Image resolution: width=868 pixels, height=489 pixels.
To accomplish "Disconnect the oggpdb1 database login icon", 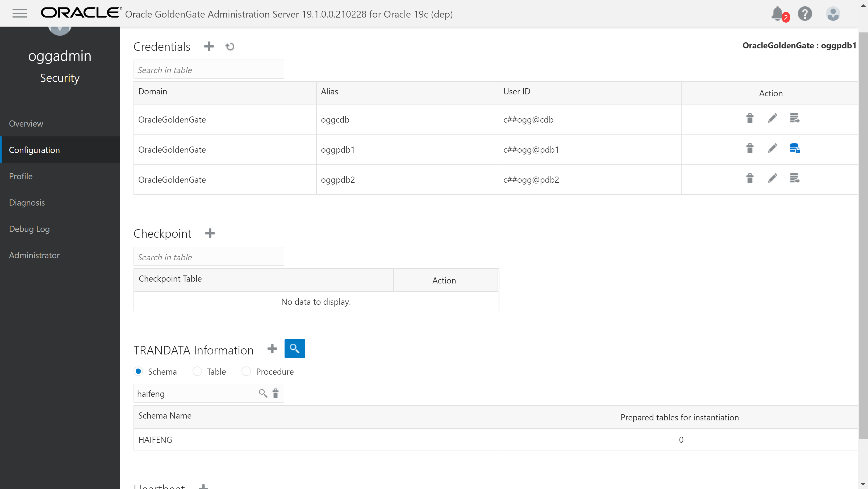I will click(x=795, y=148).
